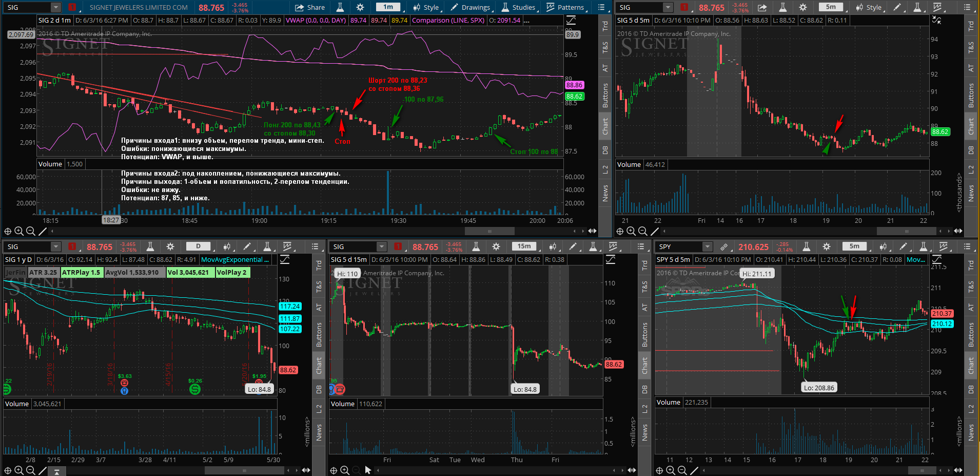Select line drawing tool below 1m chart

tap(43, 231)
